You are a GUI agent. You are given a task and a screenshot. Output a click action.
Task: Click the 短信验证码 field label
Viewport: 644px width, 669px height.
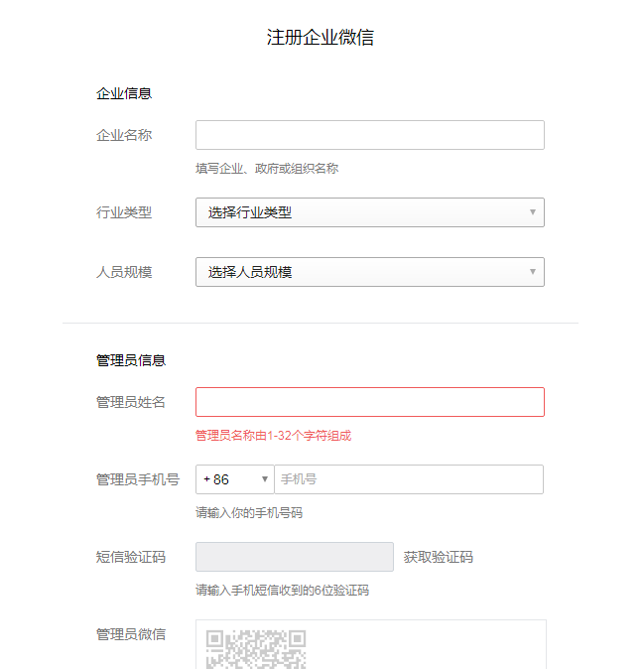point(131,557)
